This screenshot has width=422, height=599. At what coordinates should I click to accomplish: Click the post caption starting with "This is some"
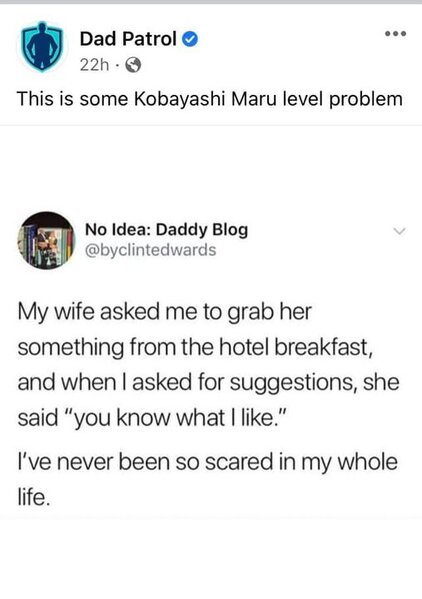(x=210, y=99)
